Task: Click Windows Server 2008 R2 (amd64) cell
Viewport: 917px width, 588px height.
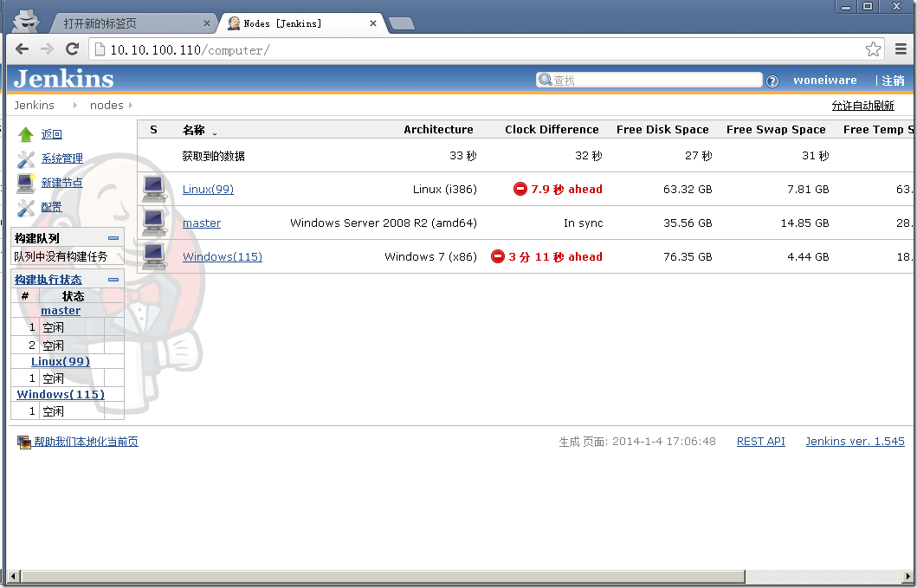Action: click(384, 223)
